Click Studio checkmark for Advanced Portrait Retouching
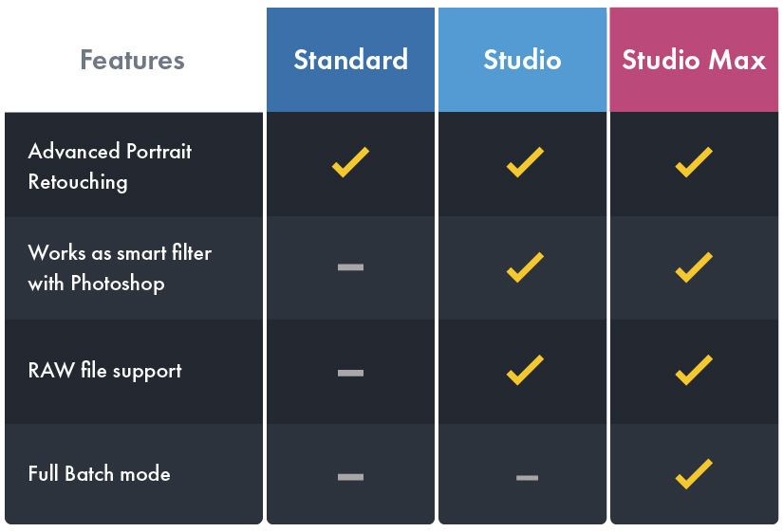 pyautogui.click(x=525, y=162)
